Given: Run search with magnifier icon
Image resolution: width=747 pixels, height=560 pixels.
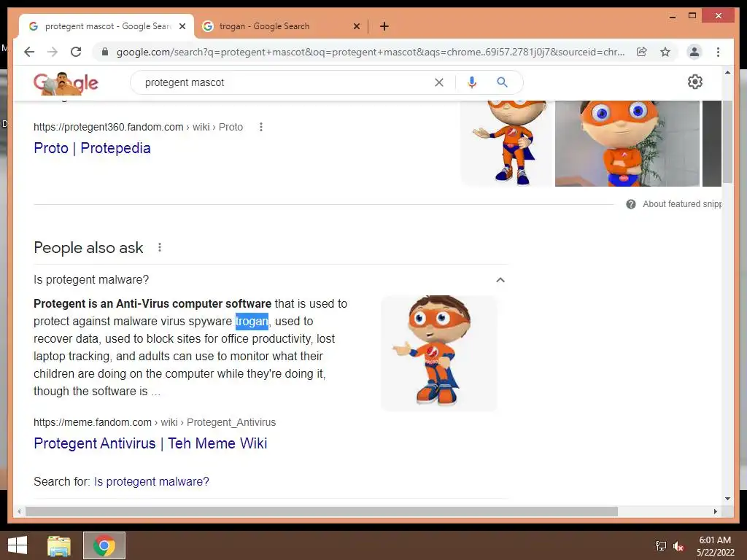Looking at the screenshot, I should pos(502,82).
